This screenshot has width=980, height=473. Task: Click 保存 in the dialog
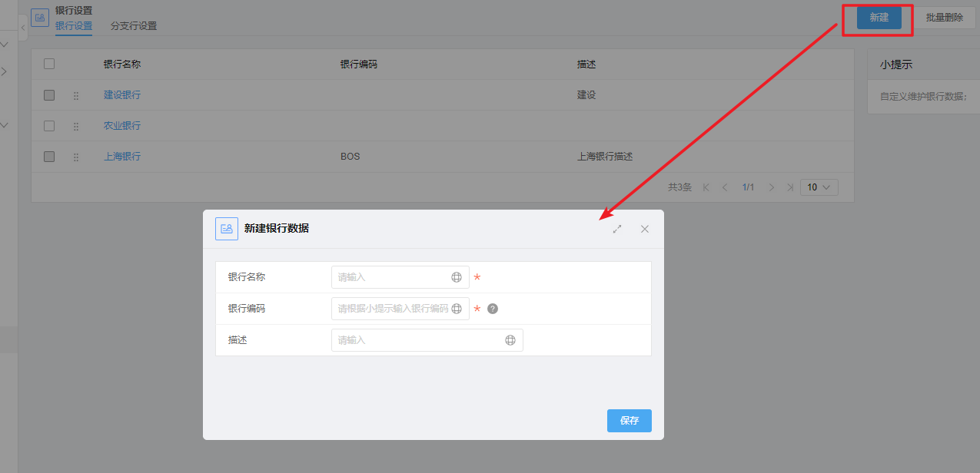630,421
